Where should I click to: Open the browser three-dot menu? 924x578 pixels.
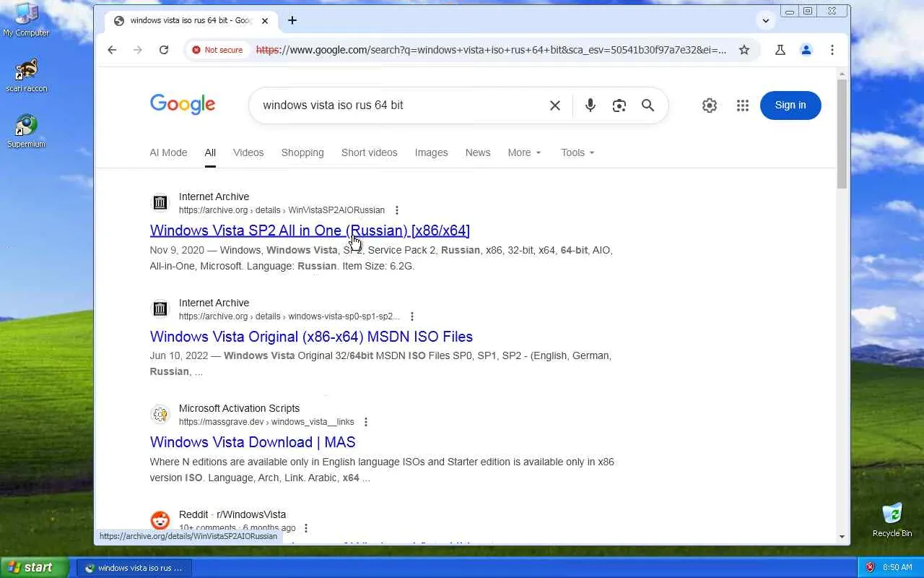[832, 50]
